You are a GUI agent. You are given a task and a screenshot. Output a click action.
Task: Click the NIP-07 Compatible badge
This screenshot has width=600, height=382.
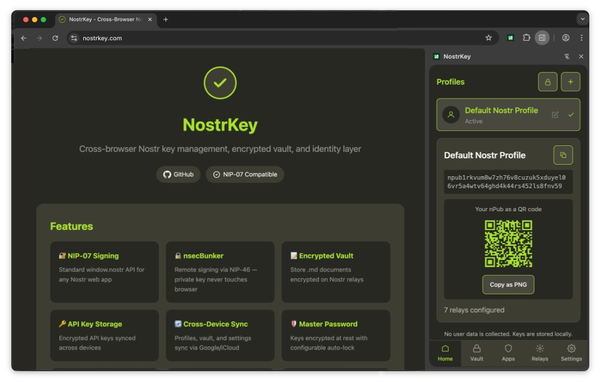pos(245,175)
